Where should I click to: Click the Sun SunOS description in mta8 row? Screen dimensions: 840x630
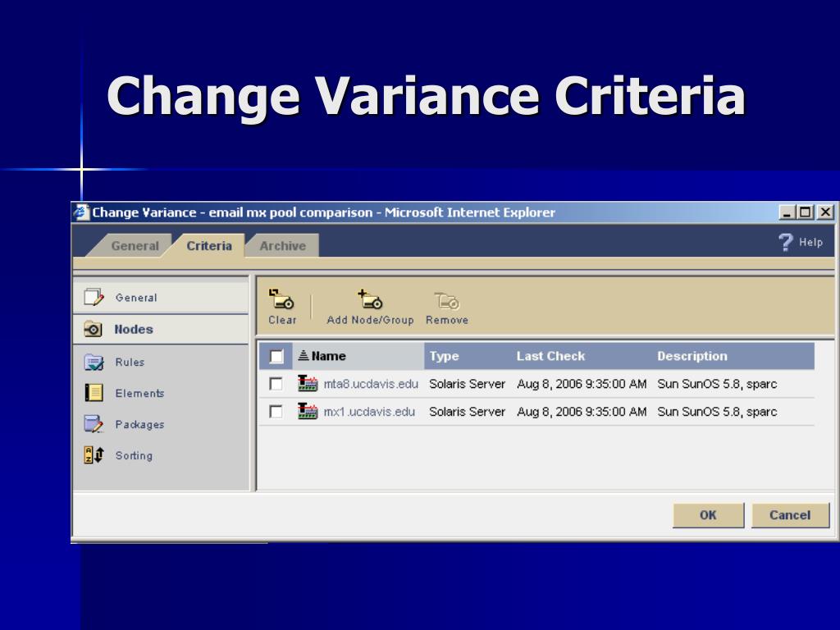pyautogui.click(x=717, y=384)
